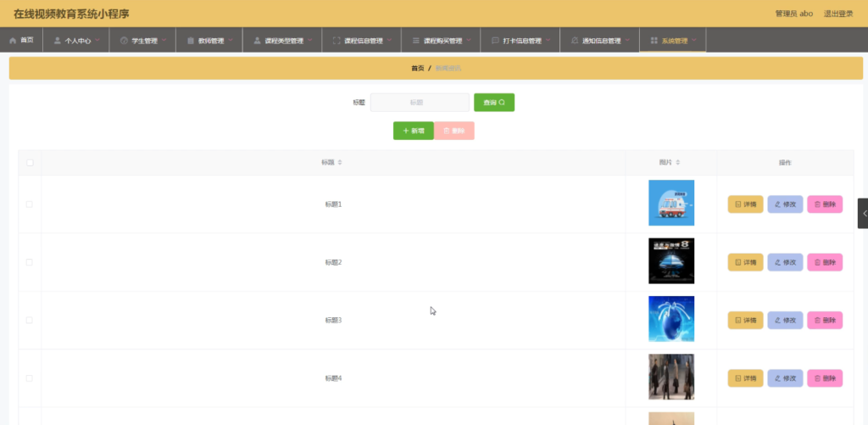The width and height of the screenshot is (868, 425).
Task: Click the list icon beside 课程购买管理
Action: pyautogui.click(x=415, y=41)
